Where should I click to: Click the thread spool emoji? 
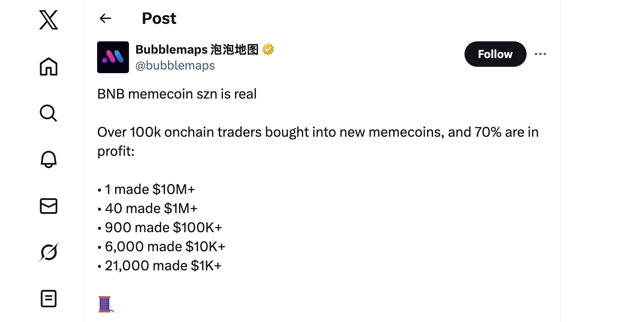105,304
